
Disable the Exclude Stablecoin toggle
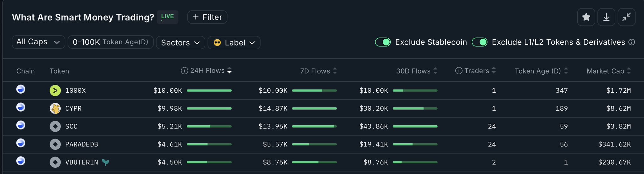383,42
